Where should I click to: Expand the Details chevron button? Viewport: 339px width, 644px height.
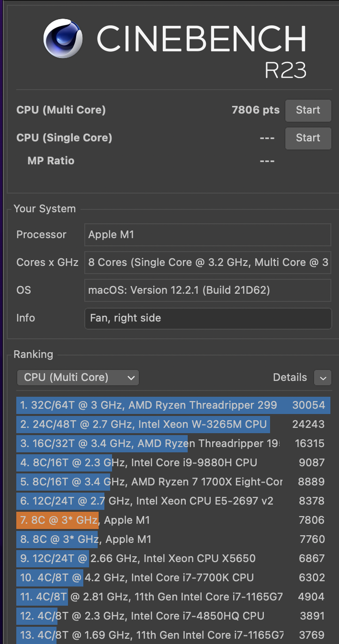click(x=323, y=378)
